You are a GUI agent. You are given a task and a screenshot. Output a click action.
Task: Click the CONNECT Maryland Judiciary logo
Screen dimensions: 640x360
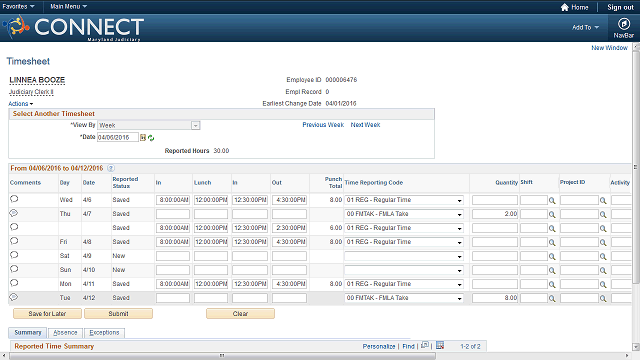[x=73, y=28]
